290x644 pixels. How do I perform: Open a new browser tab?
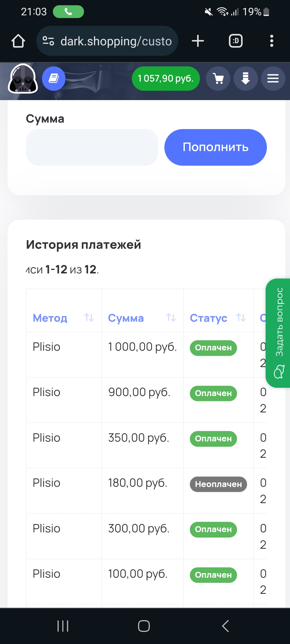pyautogui.click(x=198, y=41)
